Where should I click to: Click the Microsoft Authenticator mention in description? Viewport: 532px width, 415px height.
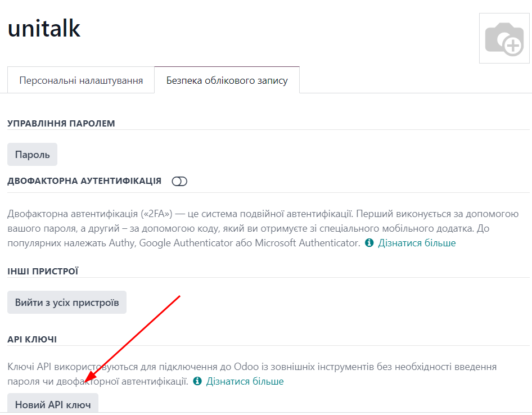307,243
